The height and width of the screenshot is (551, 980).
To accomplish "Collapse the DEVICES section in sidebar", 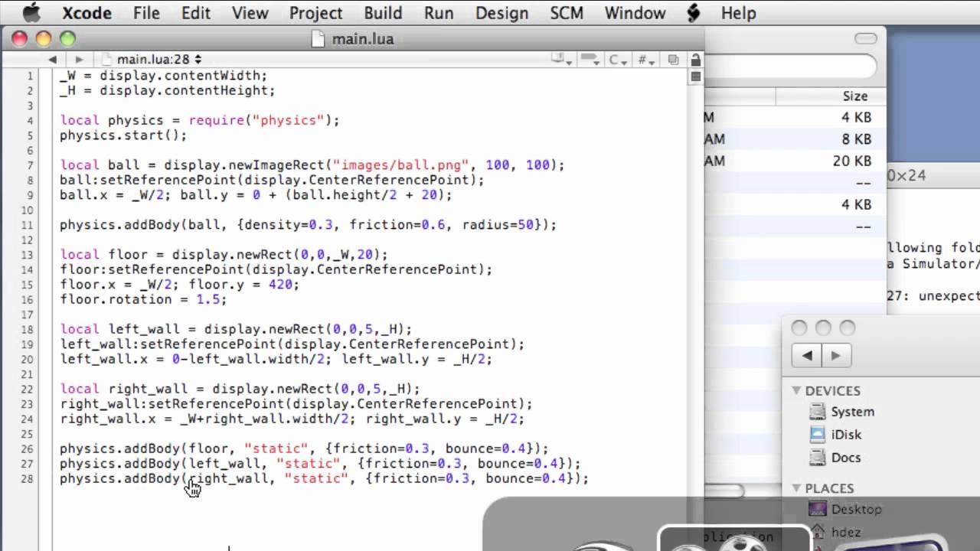I will tap(796, 391).
